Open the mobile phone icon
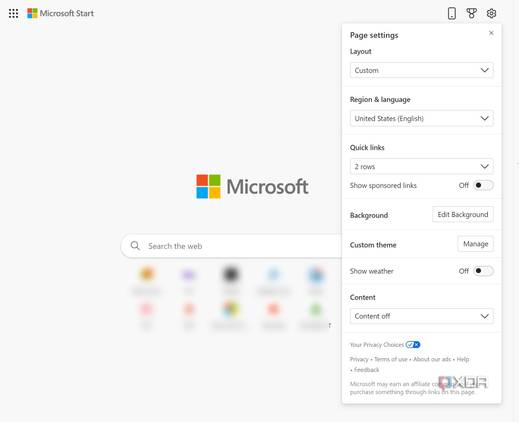This screenshot has height=422, width=519. (x=452, y=13)
